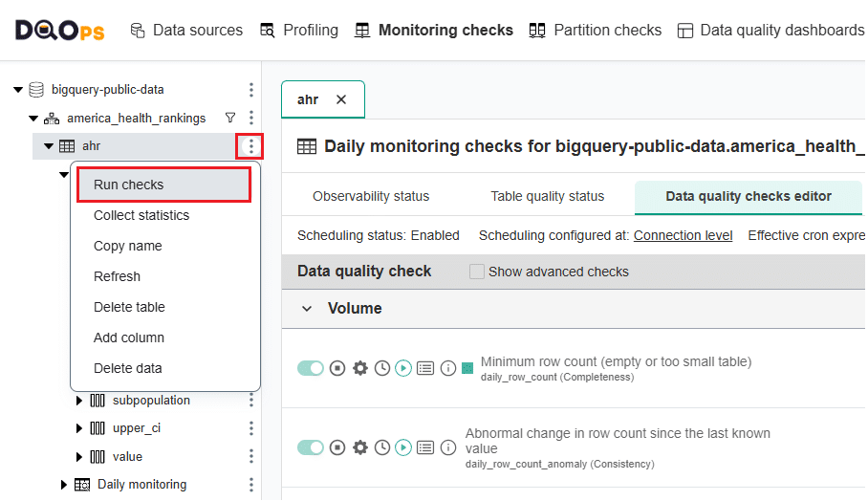
Task: Open the ahr table three-dot menu
Action: coord(250,146)
